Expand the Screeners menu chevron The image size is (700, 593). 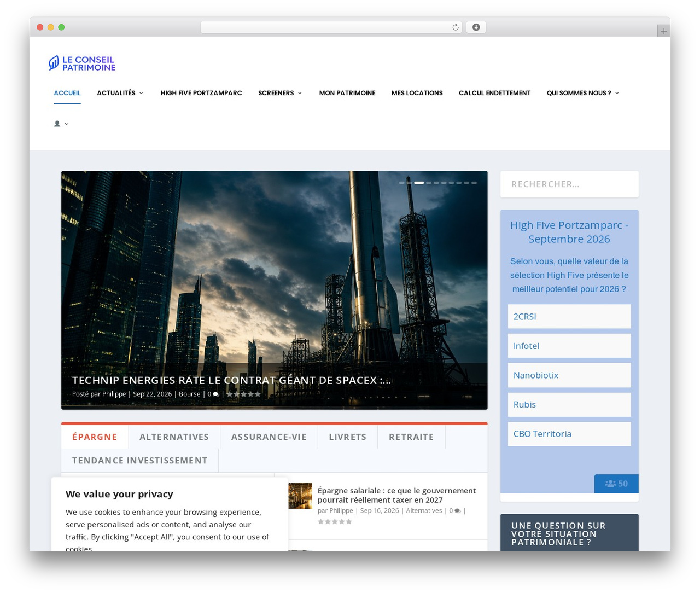click(x=300, y=93)
